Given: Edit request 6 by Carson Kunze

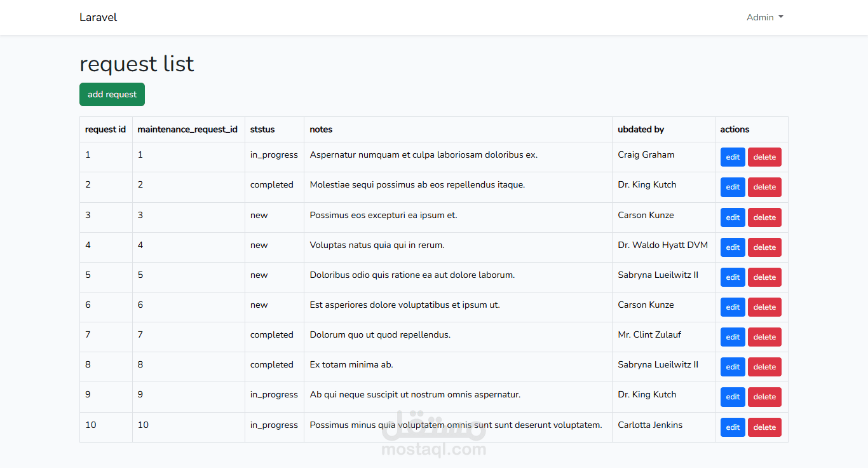Looking at the screenshot, I should (x=733, y=307).
